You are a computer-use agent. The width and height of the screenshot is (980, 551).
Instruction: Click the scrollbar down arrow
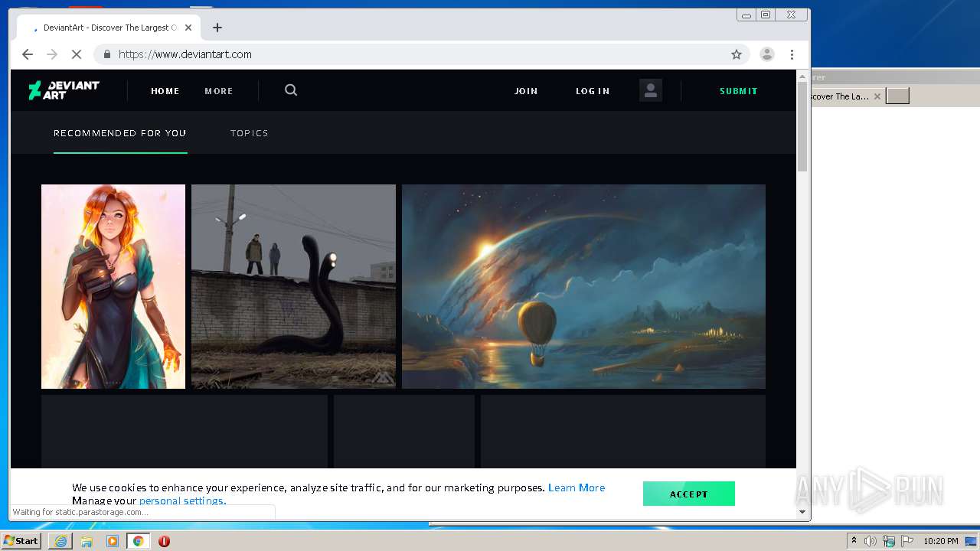click(x=802, y=512)
